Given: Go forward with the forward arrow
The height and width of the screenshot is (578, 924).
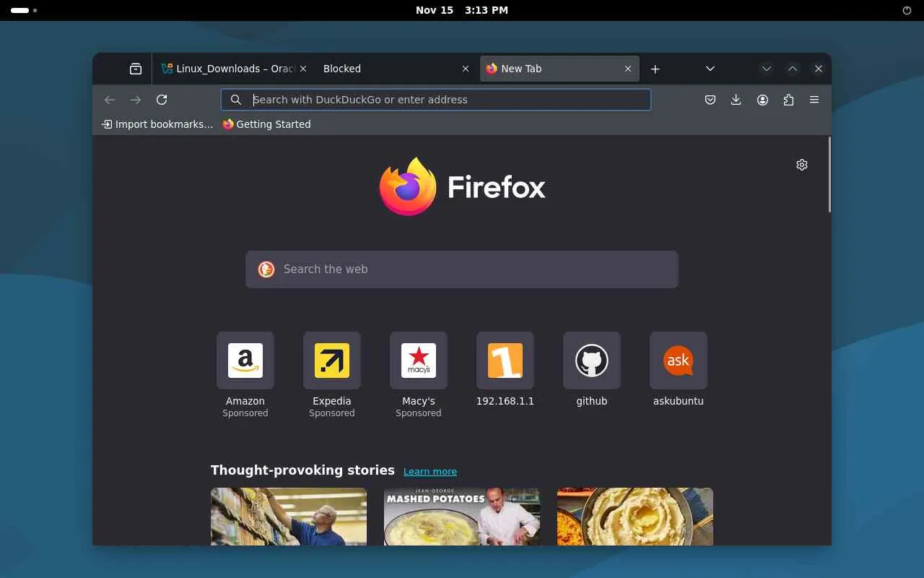Looking at the screenshot, I should 136,100.
